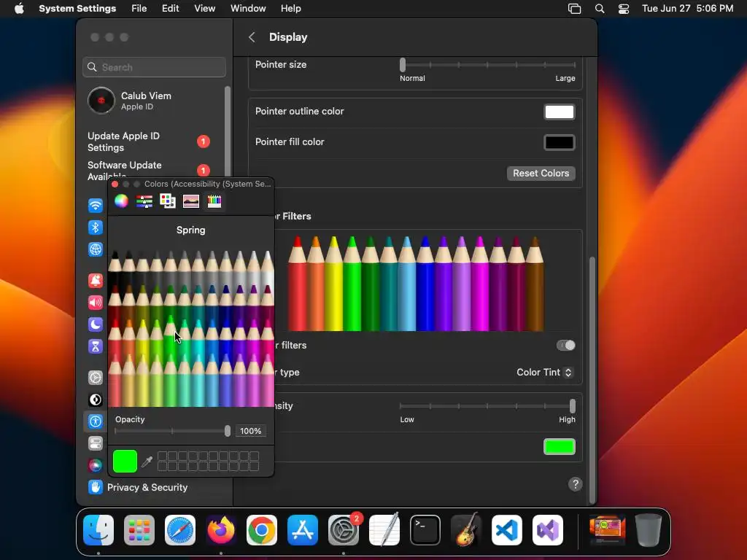
Task: Open GarageBand from the Dock
Action: [466, 530]
